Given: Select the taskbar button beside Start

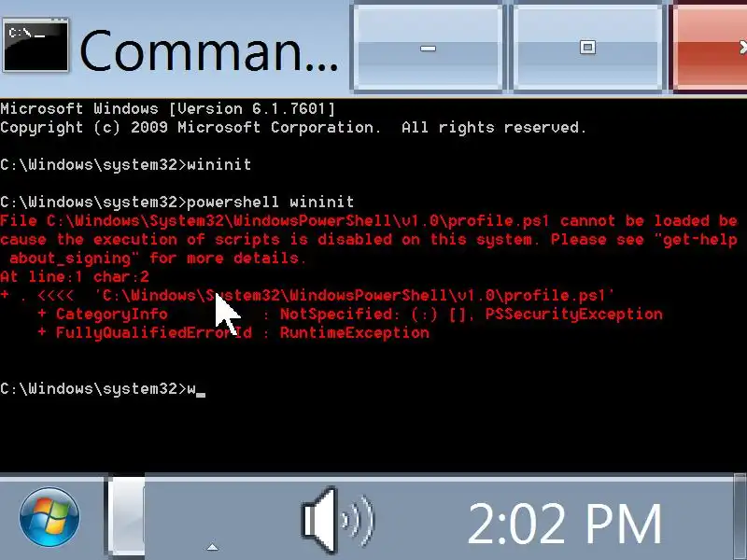Looking at the screenshot, I should tap(126, 516).
